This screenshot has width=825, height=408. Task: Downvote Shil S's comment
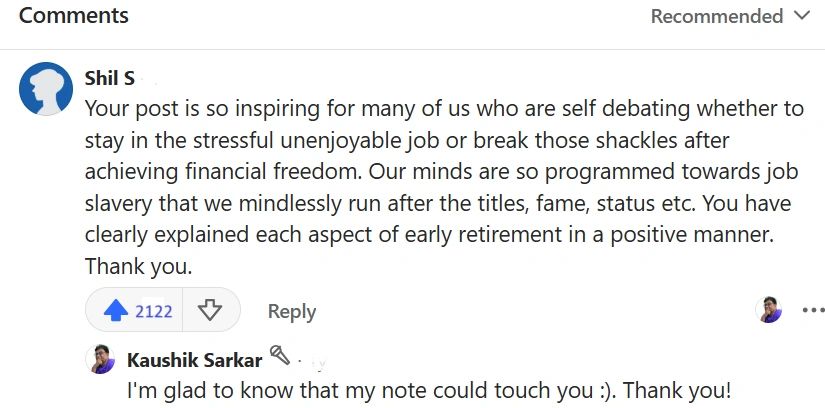pos(209,311)
